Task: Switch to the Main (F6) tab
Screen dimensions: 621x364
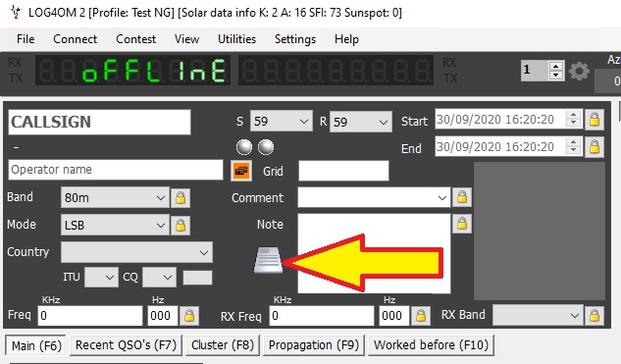Action: 36,345
